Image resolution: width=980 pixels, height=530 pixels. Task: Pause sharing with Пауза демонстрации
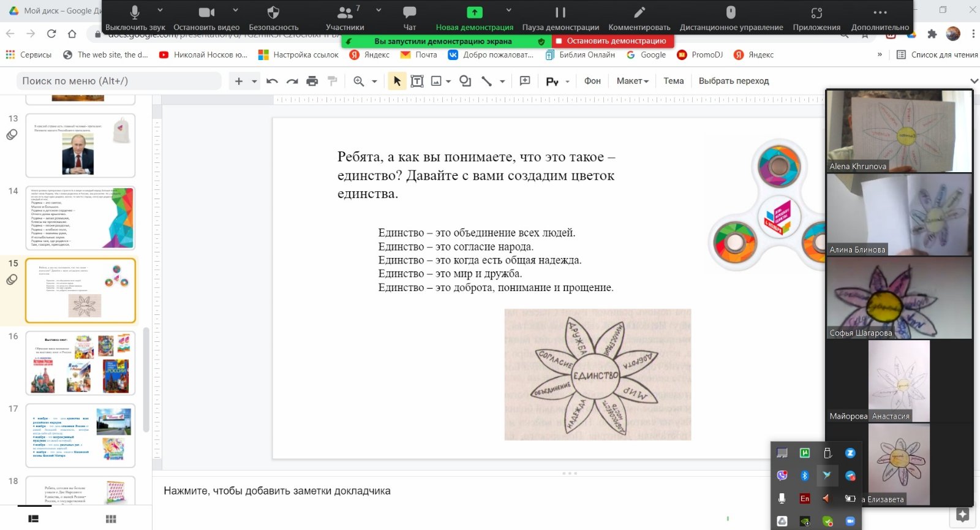pos(560,18)
